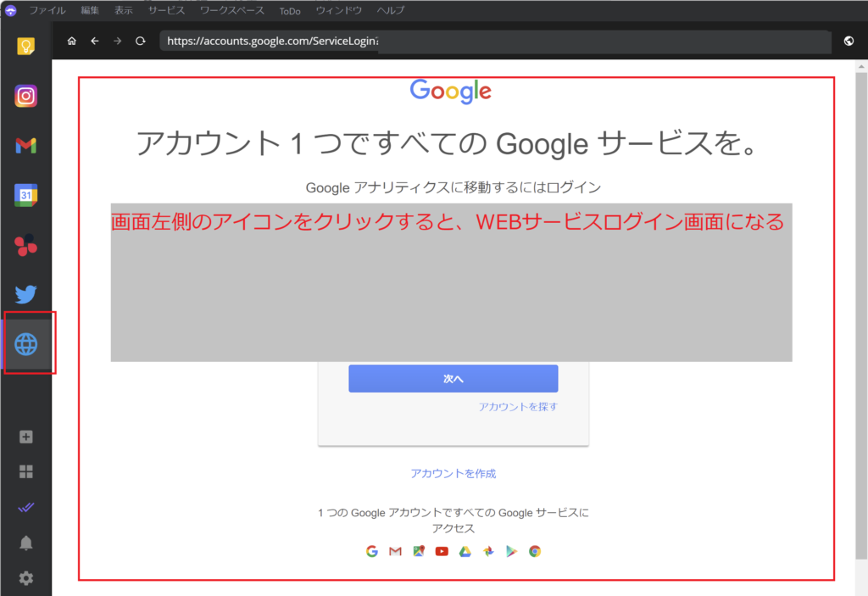Image resolution: width=868 pixels, height=596 pixels.
Task: Open the Twitter service in sidebar
Action: point(26,294)
